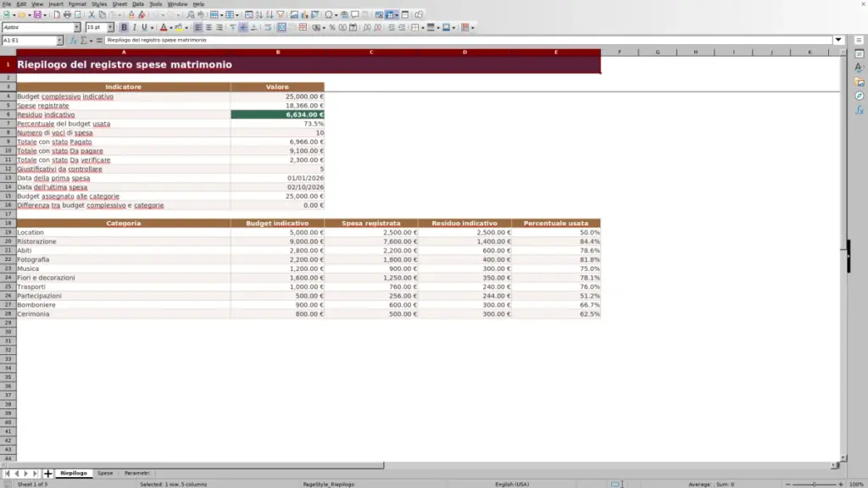Toggle wrap text for the cells
Screen dimensions: 868x488
[268, 27]
